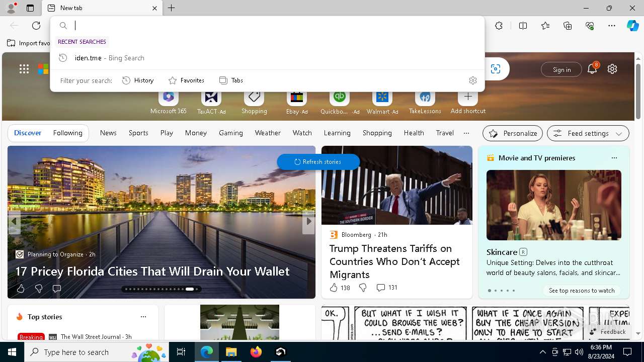Dislike the Florida Cities story

coord(39,289)
